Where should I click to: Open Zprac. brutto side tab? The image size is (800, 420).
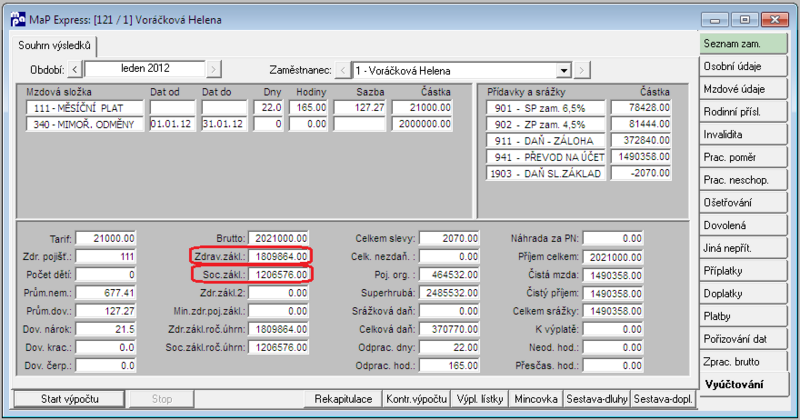[x=743, y=362]
